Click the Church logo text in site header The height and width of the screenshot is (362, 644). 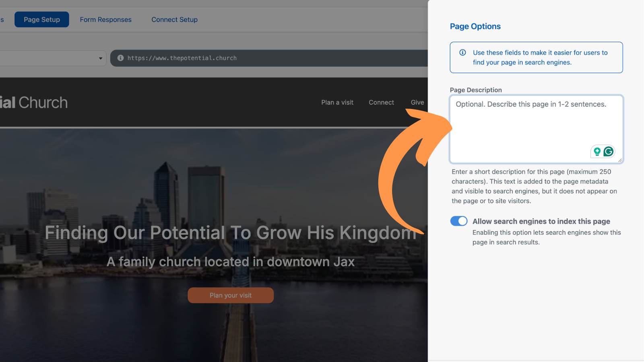pos(34,103)
